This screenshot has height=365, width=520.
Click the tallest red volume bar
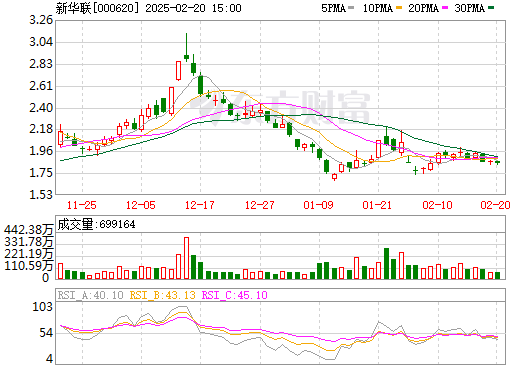point(186,258)
